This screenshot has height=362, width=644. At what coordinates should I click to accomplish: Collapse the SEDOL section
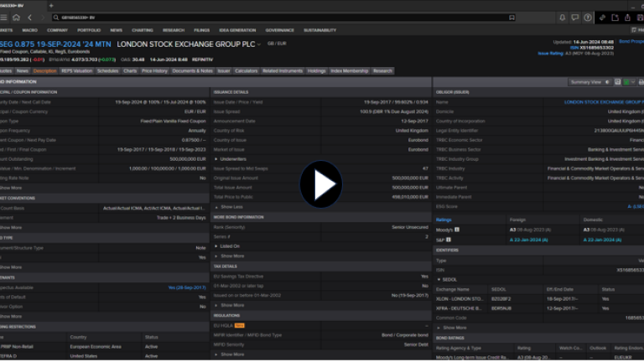[x=449, y=279]
